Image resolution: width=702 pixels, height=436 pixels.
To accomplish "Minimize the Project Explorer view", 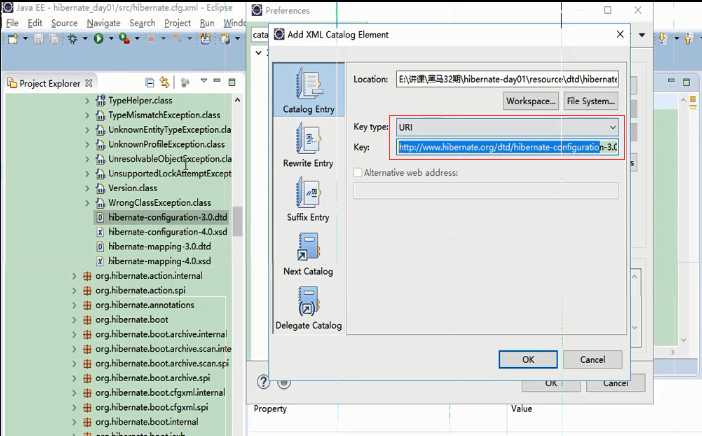I will (x=217, y=81).
